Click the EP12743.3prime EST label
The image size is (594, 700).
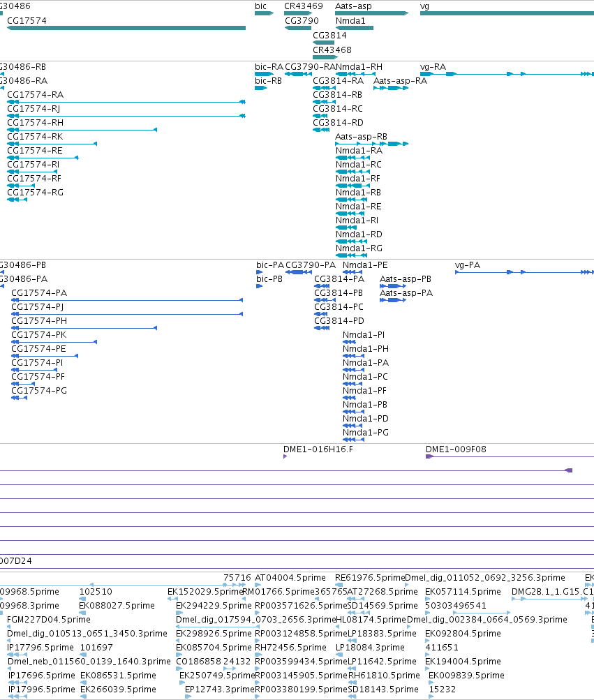pos(220,689)
